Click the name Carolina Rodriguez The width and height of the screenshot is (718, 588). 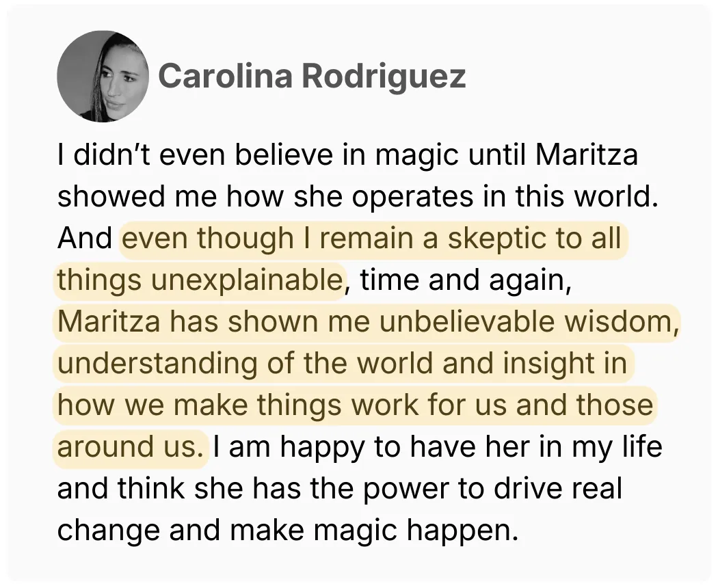[312, 76]
